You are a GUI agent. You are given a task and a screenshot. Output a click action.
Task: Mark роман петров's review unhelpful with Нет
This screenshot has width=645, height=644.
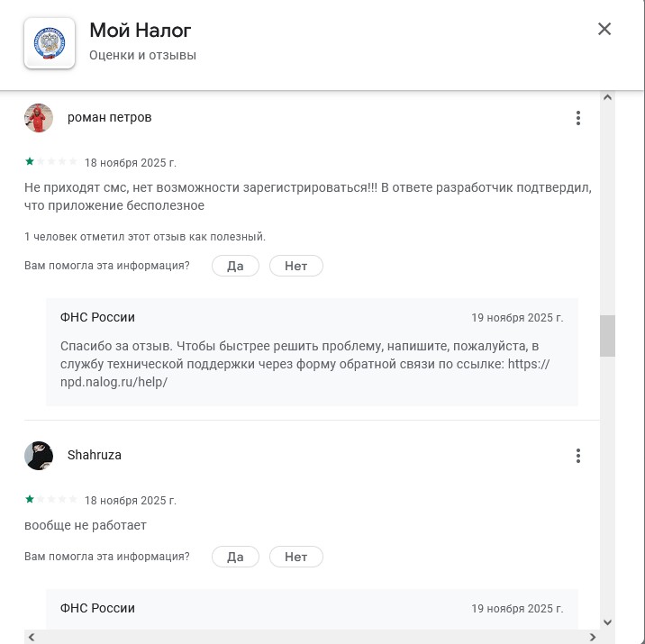295,266
